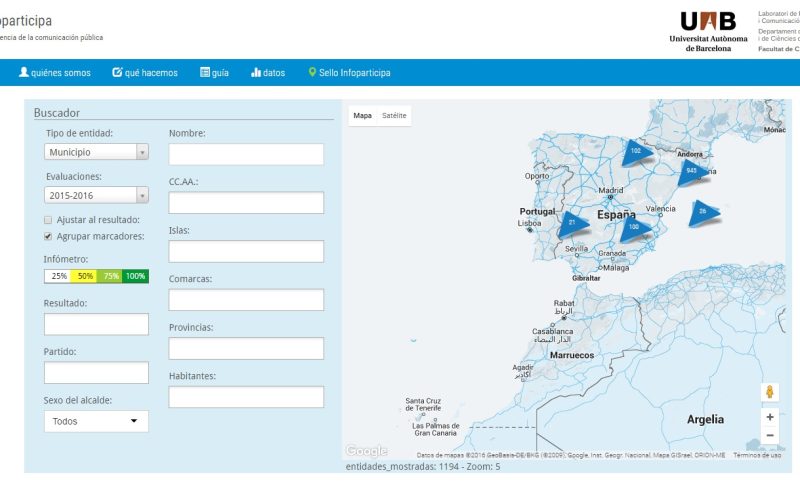
Task: Click the Buscador heading text
Action: pos(57,113)
